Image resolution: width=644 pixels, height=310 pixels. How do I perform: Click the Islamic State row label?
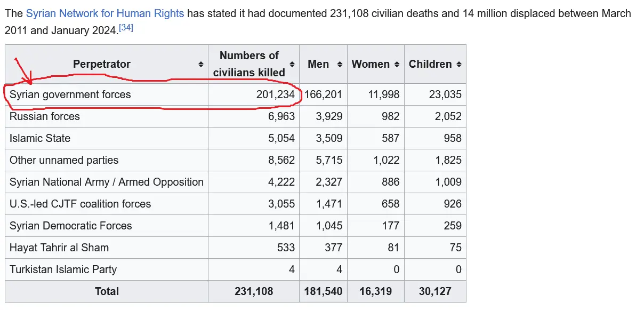(40, 138)
